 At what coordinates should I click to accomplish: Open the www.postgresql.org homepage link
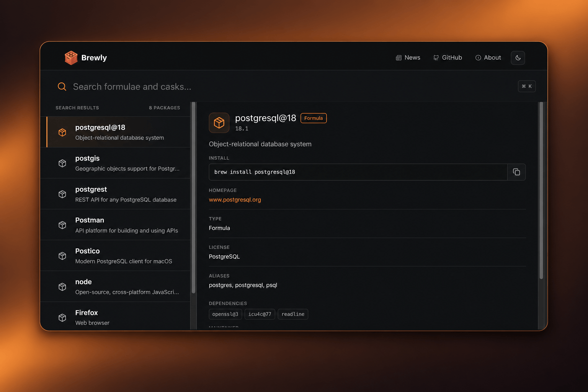tap(235, 199)
